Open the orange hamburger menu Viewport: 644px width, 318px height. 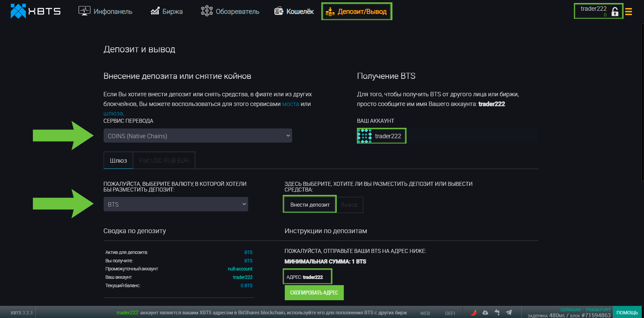(629, 12)
